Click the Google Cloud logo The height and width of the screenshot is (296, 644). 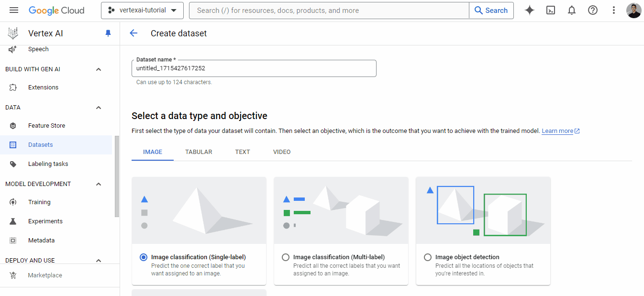click(56, 10)
